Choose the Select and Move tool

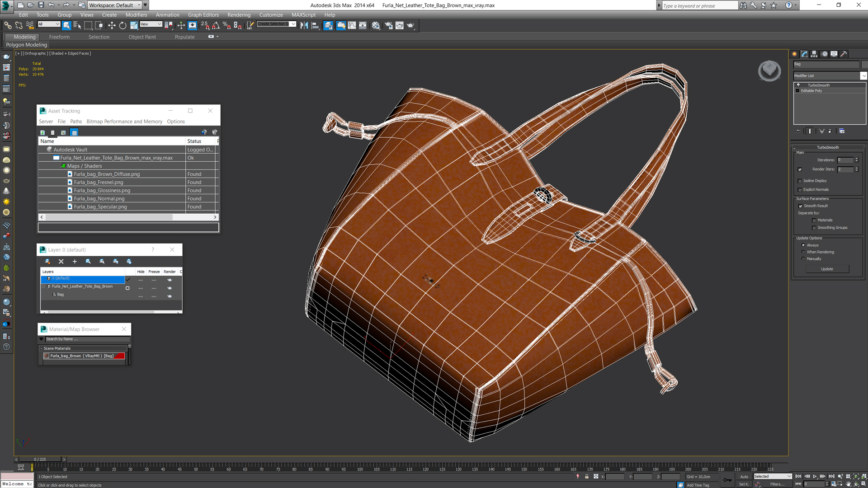[x=112, y=25]
